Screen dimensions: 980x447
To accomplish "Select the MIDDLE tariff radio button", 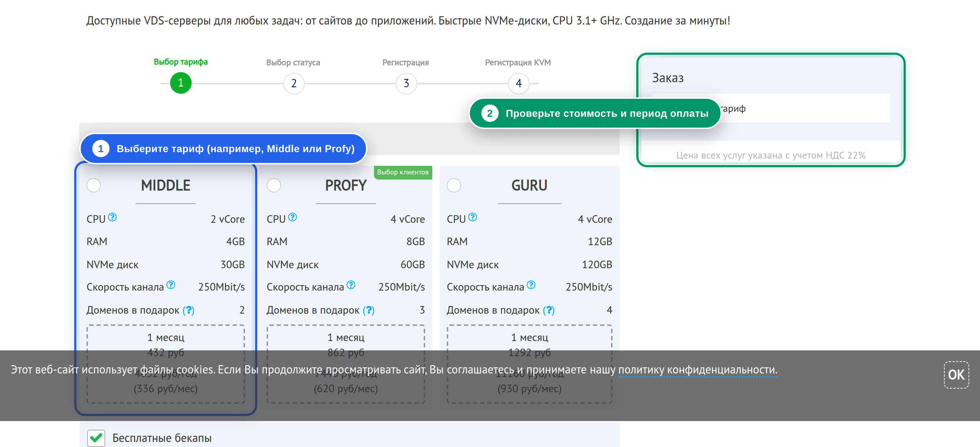I will click(x=94, y=185).
